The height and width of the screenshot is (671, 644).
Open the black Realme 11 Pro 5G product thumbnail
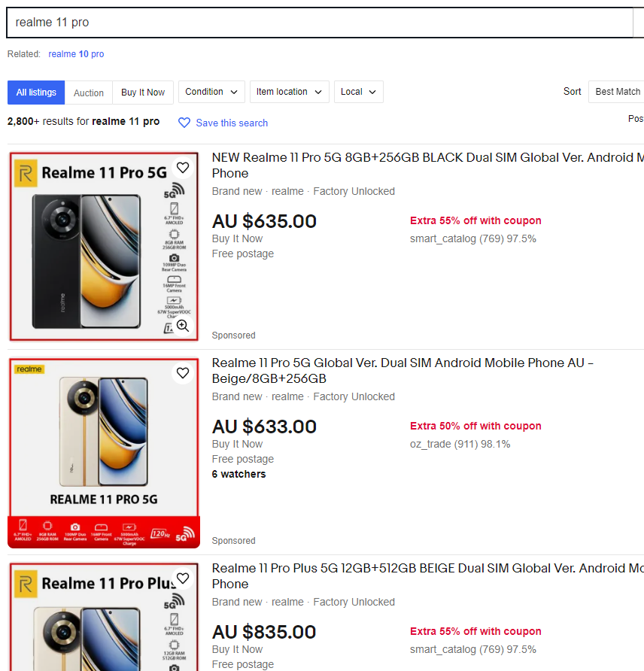pos(104,247)
